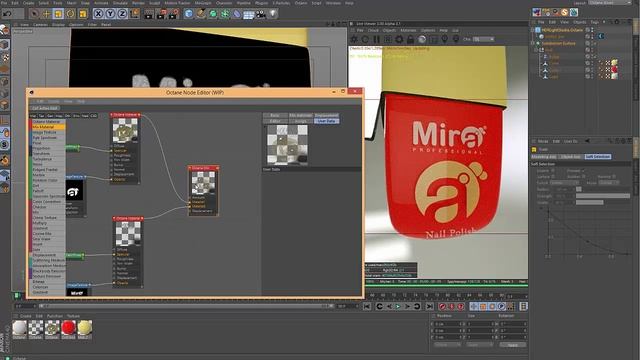Select the Move tool
Viewport: 640px width, 360px height.
46,14
